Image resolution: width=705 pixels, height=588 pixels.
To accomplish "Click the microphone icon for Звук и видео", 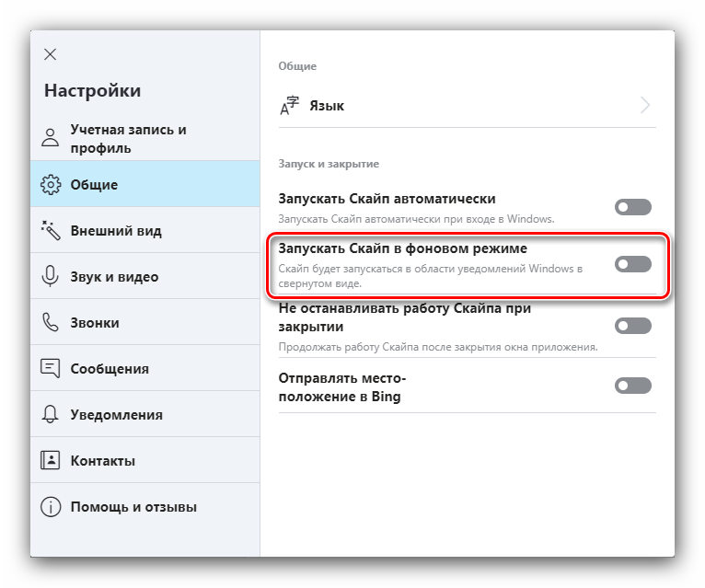I will point(51,276).
